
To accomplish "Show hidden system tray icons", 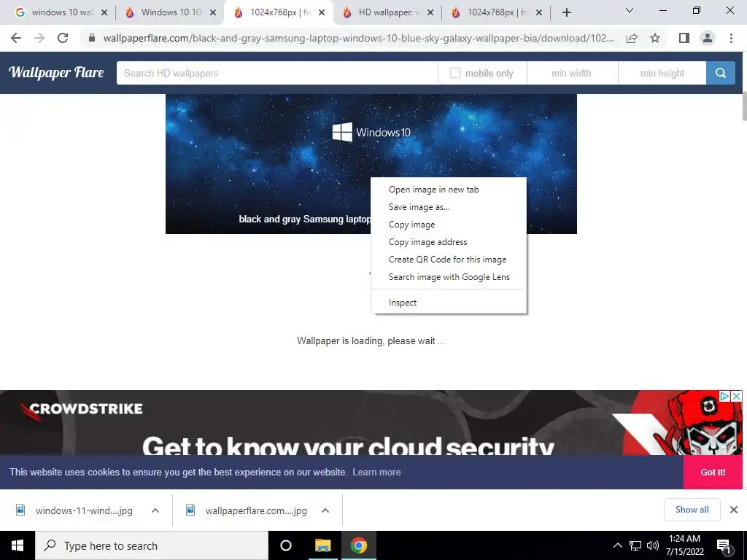I will pyautogui.click(x=617, y=545).
